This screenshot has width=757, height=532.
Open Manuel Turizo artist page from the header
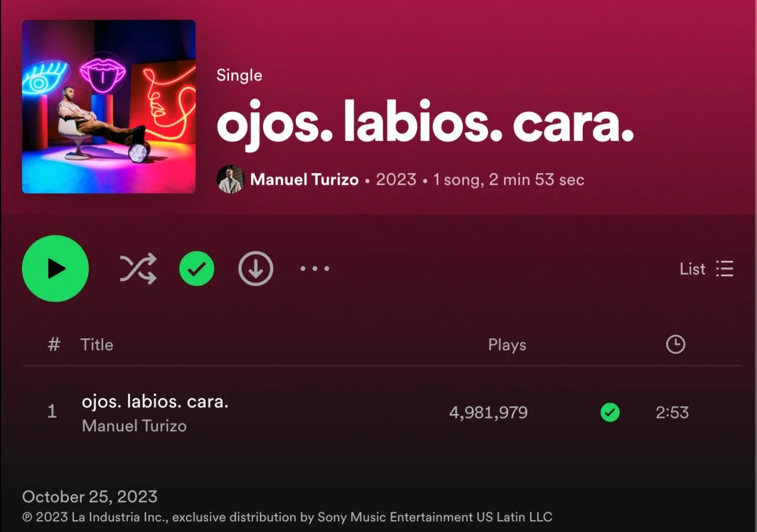[x=304, y=180]
